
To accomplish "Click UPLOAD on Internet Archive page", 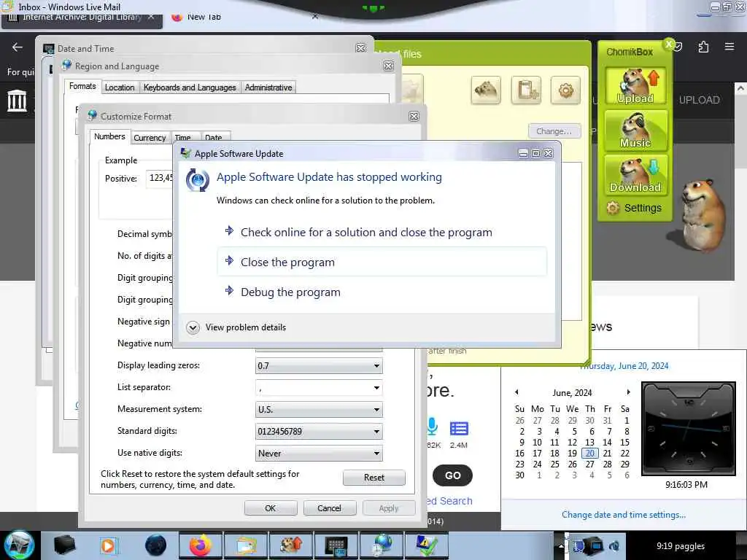I will [699, 100].
